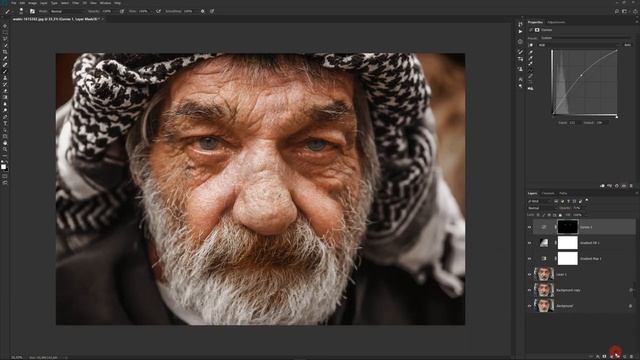The height and width of the screenshot is (360, 640).
Task: Select the Pen tool
Action: 5,117
